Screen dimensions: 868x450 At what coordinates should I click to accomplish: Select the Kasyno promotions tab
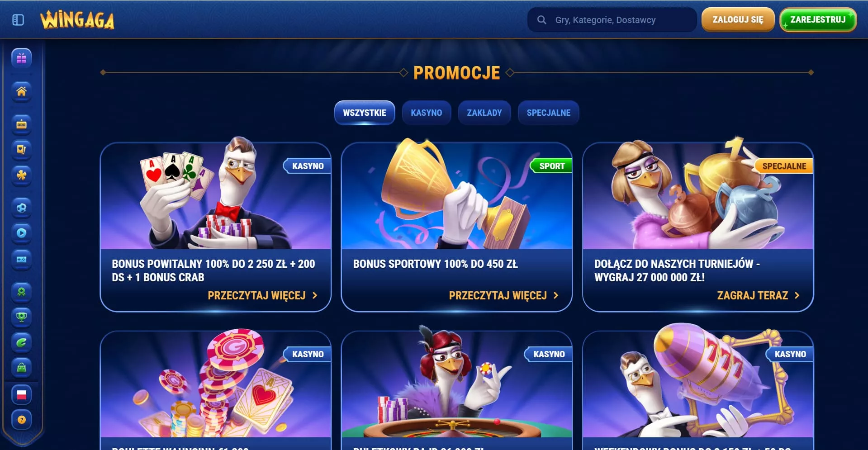pyautogui.click(x=427, y=113)
